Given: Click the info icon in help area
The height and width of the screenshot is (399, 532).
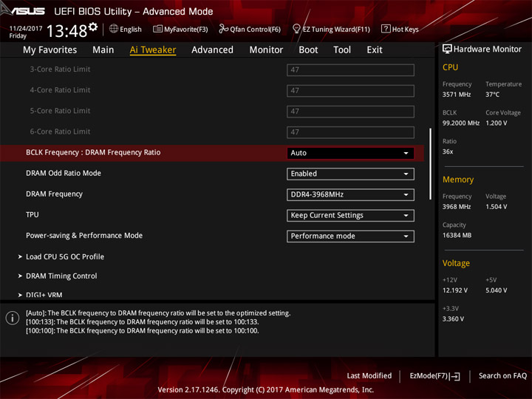Looking at the screenshot, I should [x=13, y=318].
